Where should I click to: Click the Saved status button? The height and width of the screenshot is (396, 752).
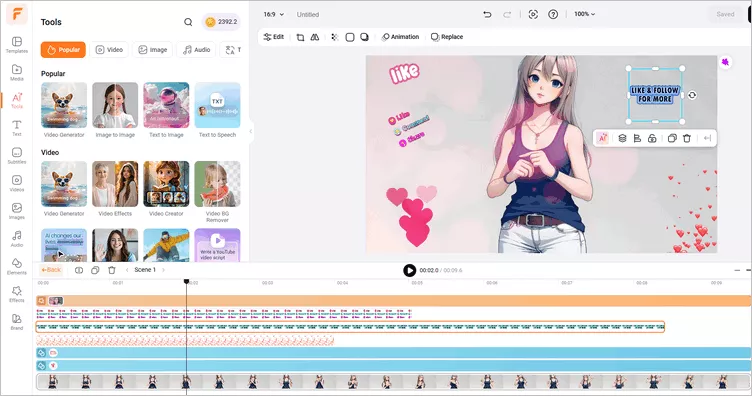point(725,14)
